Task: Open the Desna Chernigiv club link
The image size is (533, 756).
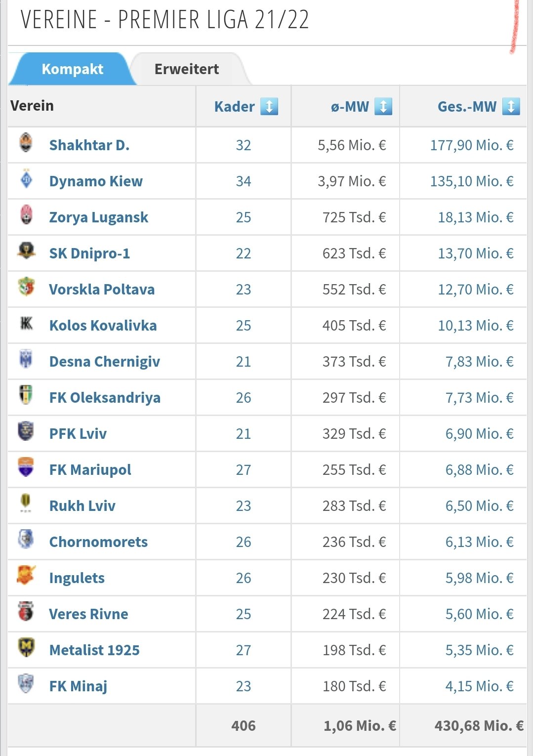Action: pos(105,362)
